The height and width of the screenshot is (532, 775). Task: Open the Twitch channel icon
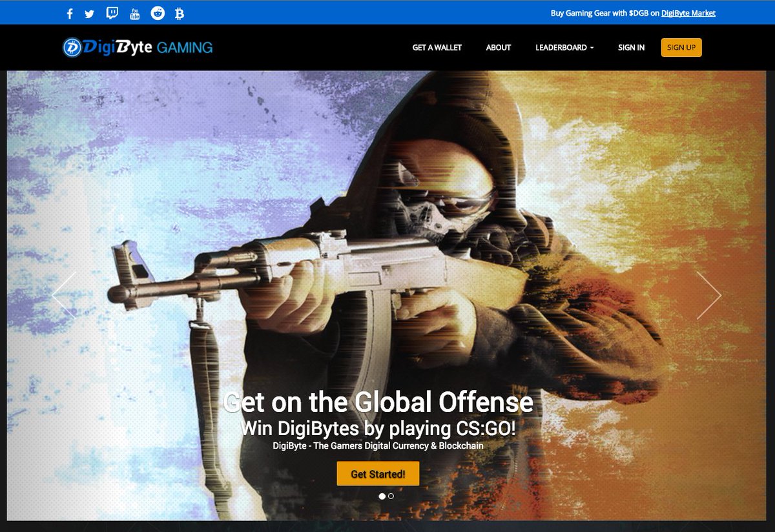(112, 13)
